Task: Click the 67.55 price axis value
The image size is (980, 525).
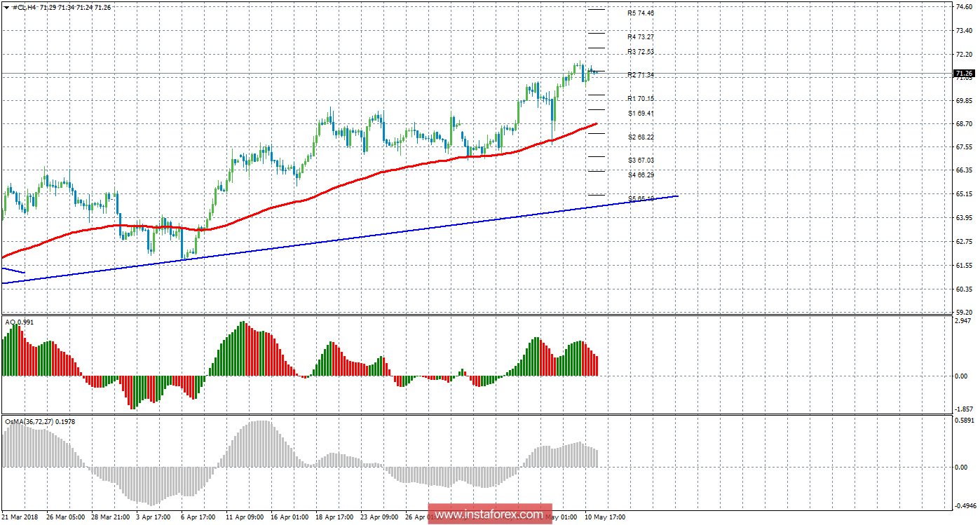Action: point(964,146)
